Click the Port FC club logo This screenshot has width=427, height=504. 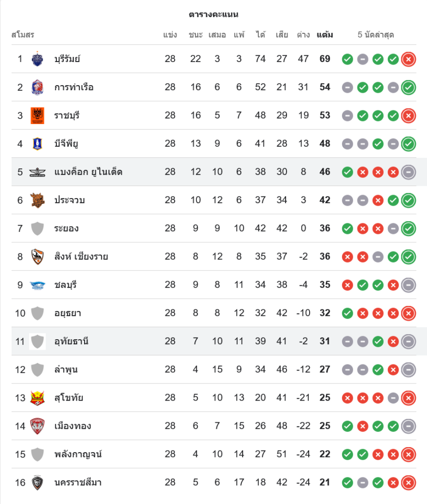pyautogui.click(x=38, y=87)
